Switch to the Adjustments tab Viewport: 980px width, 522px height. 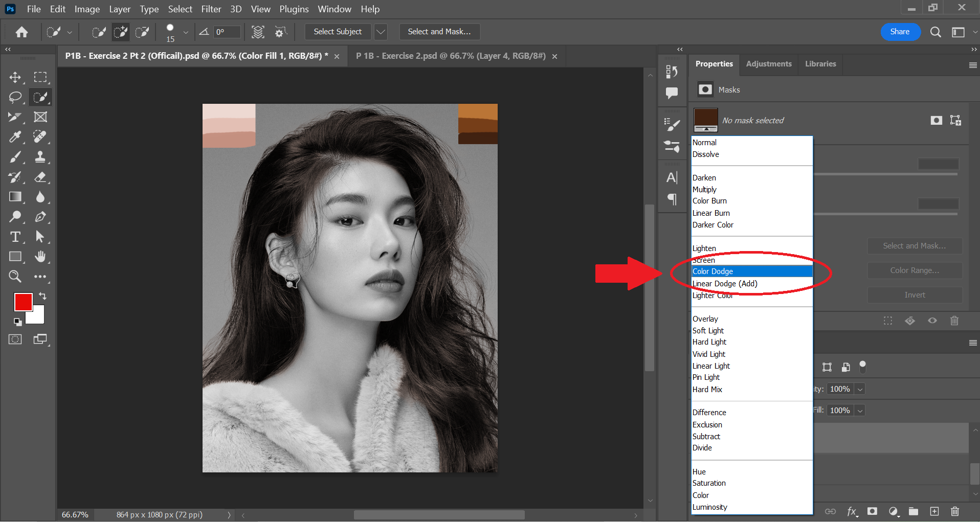click(769, 64)
